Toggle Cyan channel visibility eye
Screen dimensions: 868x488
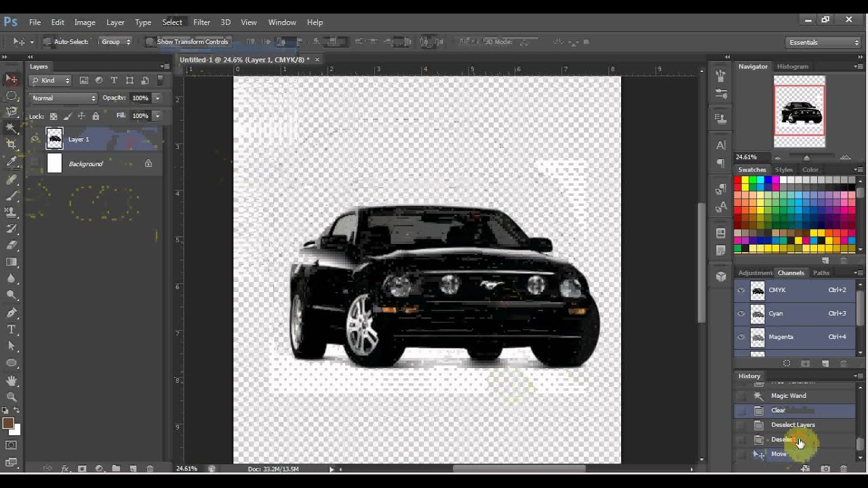pos(741,314)
